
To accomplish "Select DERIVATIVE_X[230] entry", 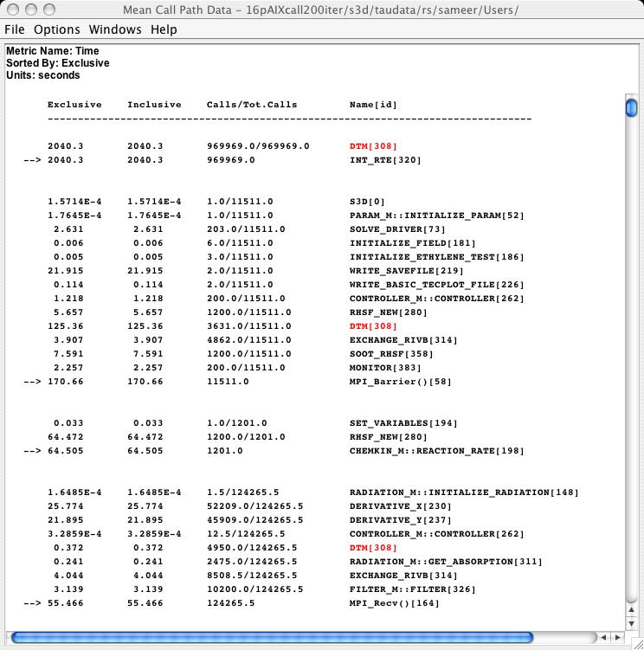I will point(400,506).
